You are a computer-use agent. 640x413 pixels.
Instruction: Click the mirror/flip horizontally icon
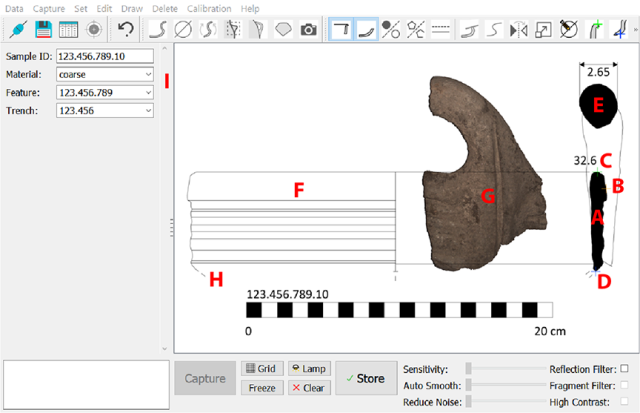tap(518, 30)
